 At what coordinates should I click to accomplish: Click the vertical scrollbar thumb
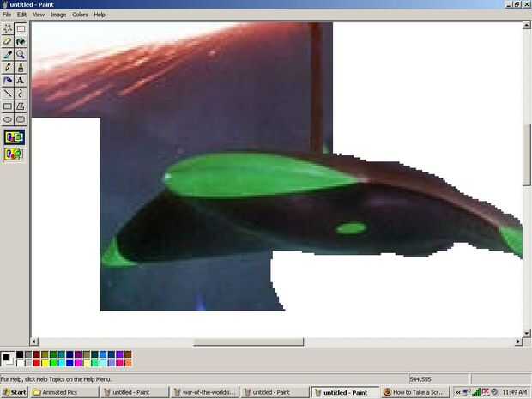tap(526, 154)
